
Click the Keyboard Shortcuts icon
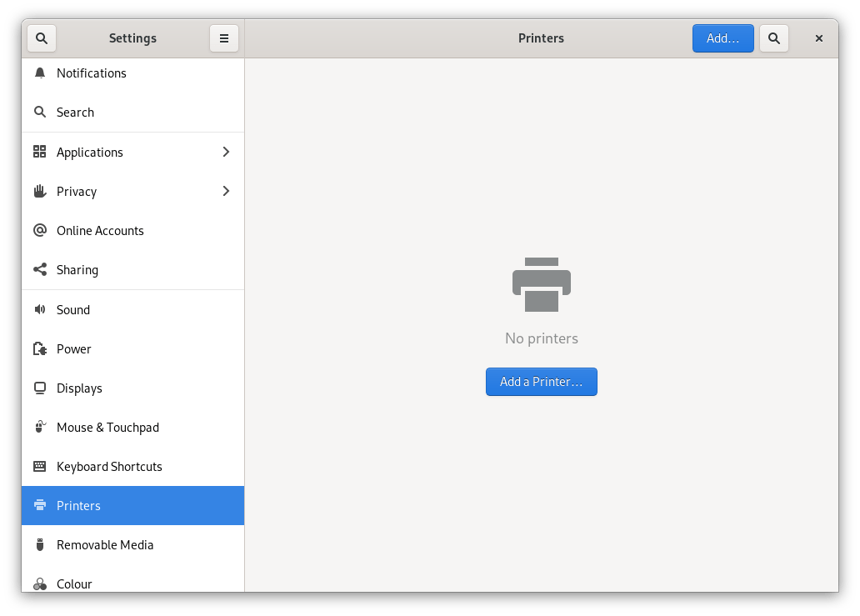(40, 466)
